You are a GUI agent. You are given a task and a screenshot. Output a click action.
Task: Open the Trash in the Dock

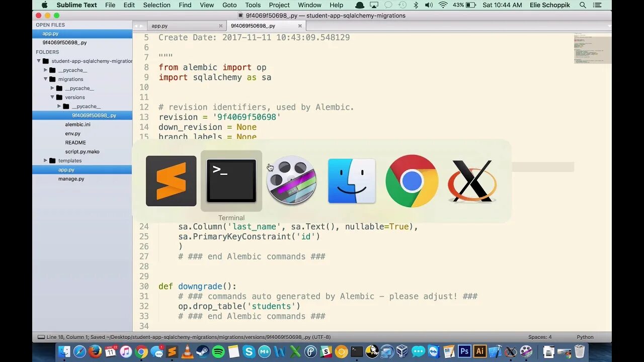click(580, 351)
